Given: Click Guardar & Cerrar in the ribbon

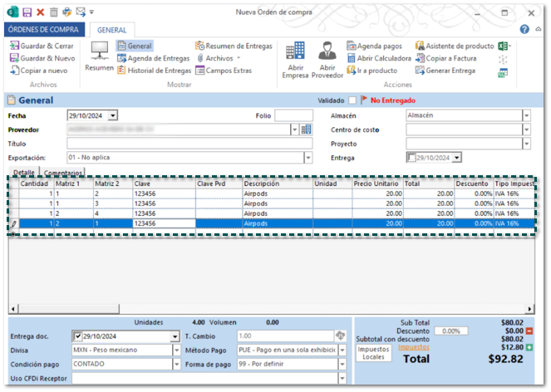Looking at the screenshot, I should coord(40,47).
